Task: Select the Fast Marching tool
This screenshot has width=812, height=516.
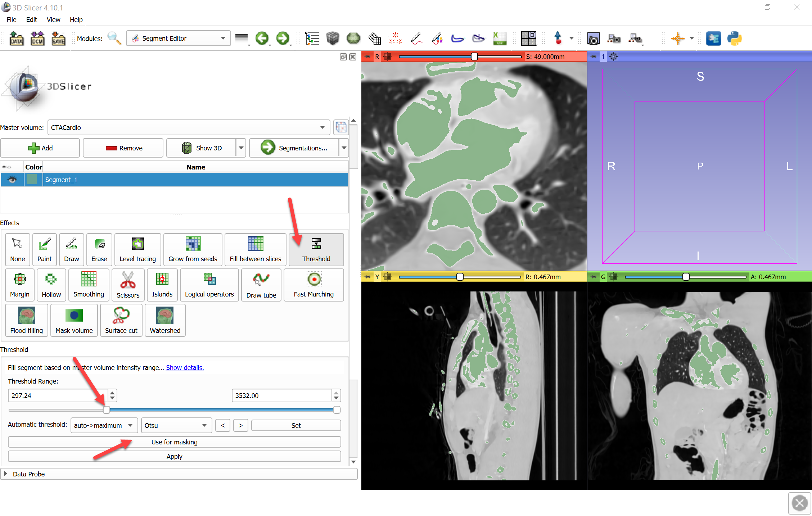Action: point(313,284)
